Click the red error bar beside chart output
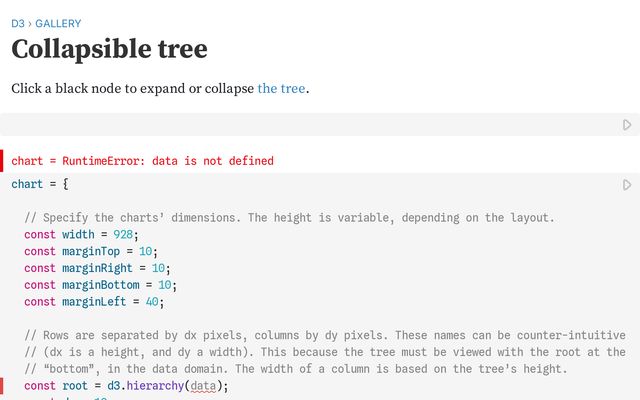 (x=3, y=160)
